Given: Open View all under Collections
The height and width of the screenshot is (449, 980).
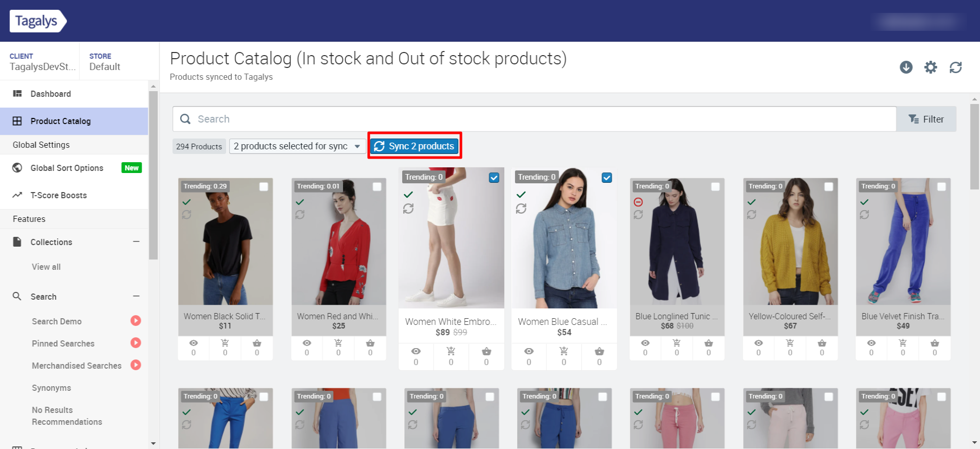Looking at the screenshot, I should (46, 267).
